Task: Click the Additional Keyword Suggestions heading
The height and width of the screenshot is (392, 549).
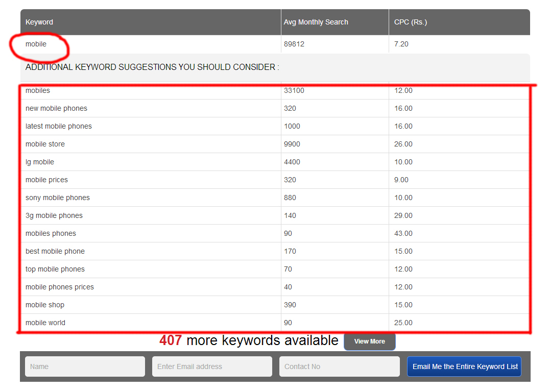Action: 152,67
